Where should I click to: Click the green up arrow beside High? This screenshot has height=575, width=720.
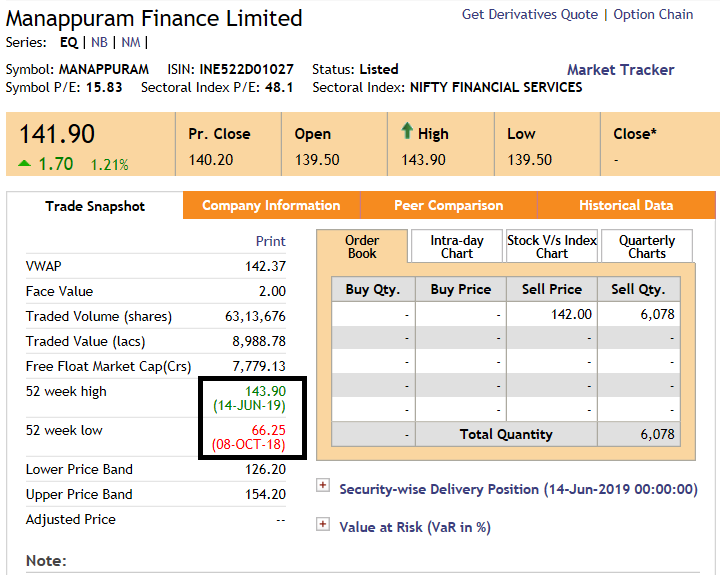(x=407, y=130)
